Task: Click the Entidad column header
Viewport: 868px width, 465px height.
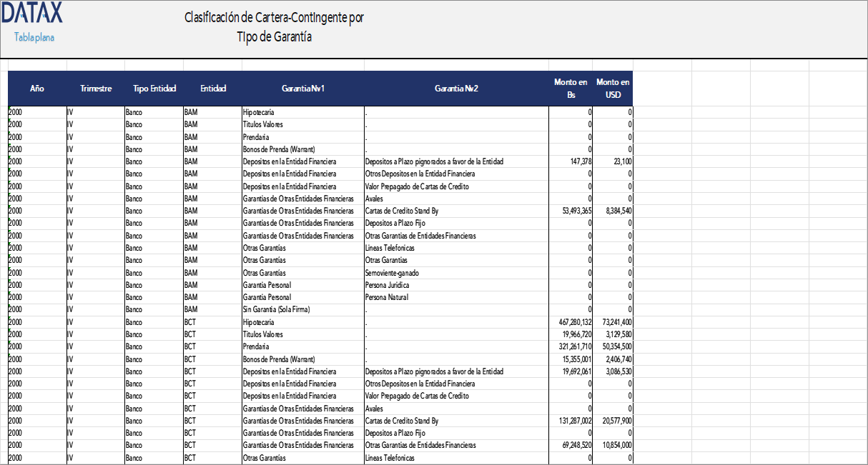Action: tap(212, 88)
